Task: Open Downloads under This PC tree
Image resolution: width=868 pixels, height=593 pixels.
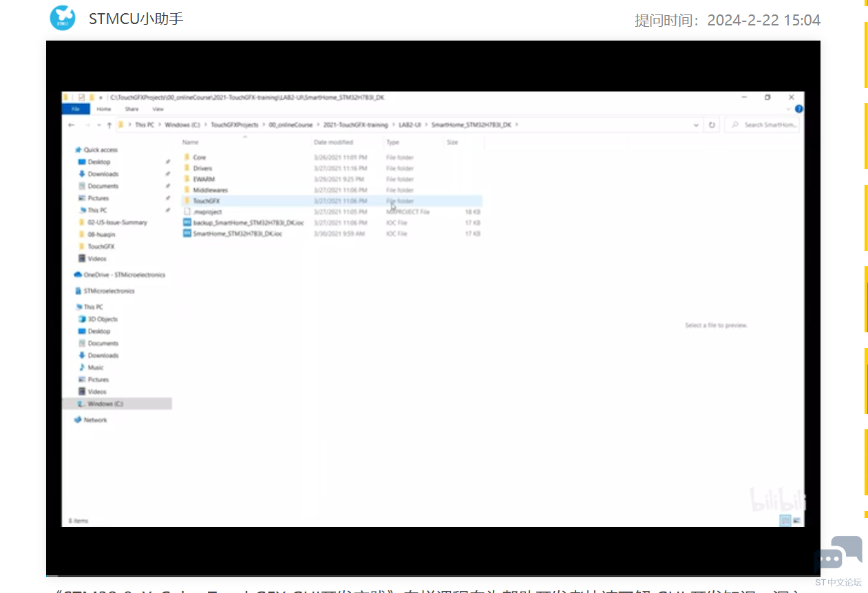Action: click(x=103, y=356)
